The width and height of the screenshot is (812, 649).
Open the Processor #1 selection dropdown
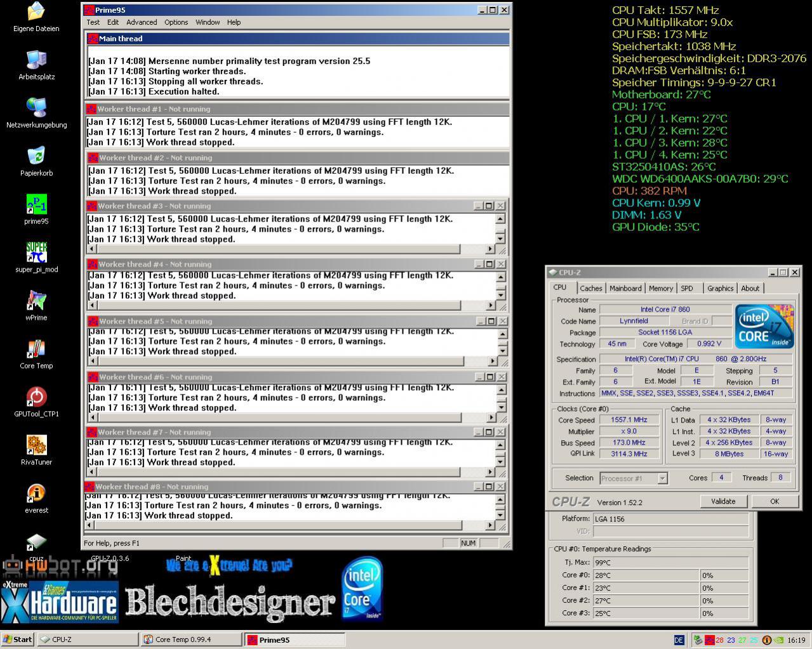[x=662, y=478]
